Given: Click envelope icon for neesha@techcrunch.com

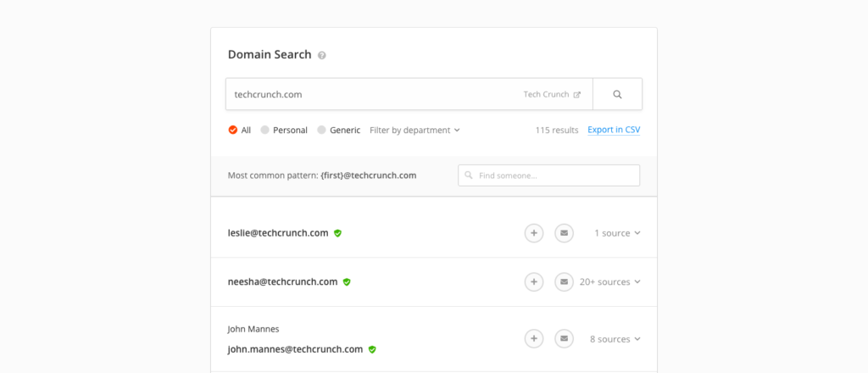Looking at the screenshot, I should 564,281.
